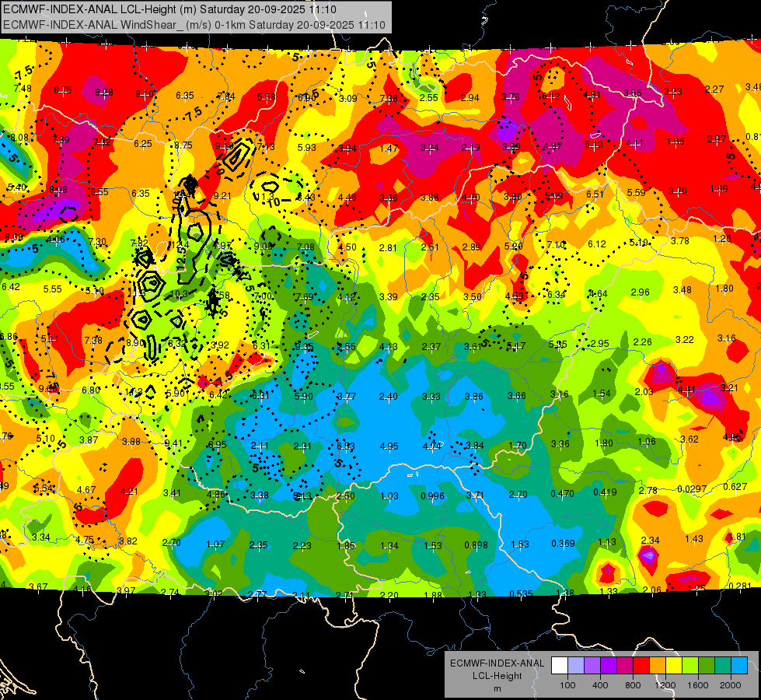Click the grid value '1.26'
761x700 pixels.
[x=722, y=239]
